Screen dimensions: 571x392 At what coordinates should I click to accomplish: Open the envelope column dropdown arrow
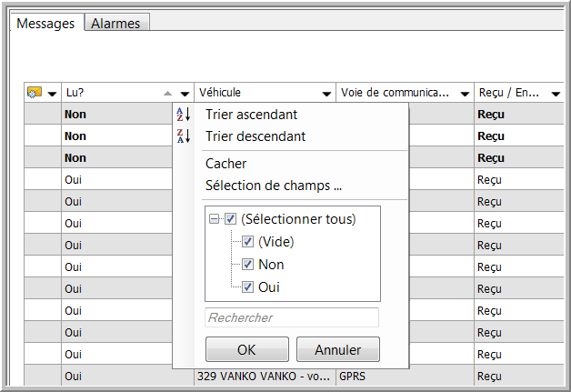pos(52,93)
